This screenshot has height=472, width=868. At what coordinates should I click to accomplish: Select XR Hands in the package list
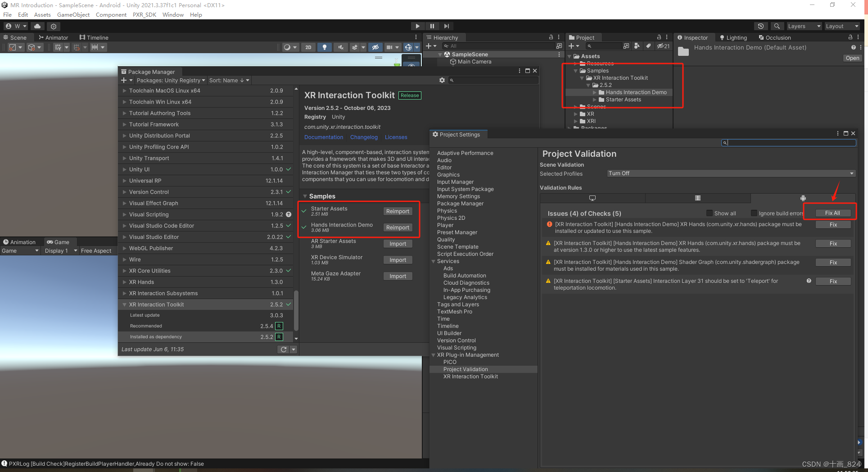[x=205, y=282]
